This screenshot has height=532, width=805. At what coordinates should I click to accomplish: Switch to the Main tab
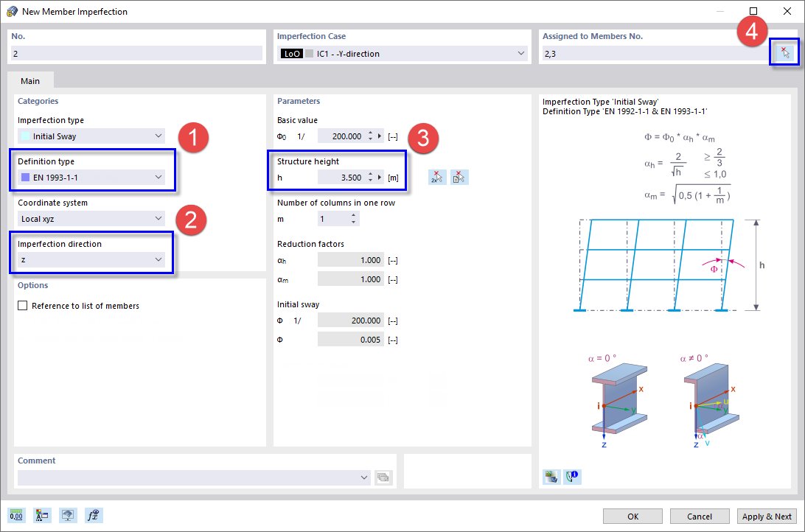tap(30, 81)
